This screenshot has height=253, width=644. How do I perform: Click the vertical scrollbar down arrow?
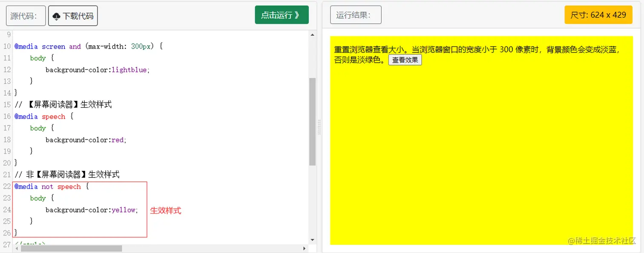(313, 240)
